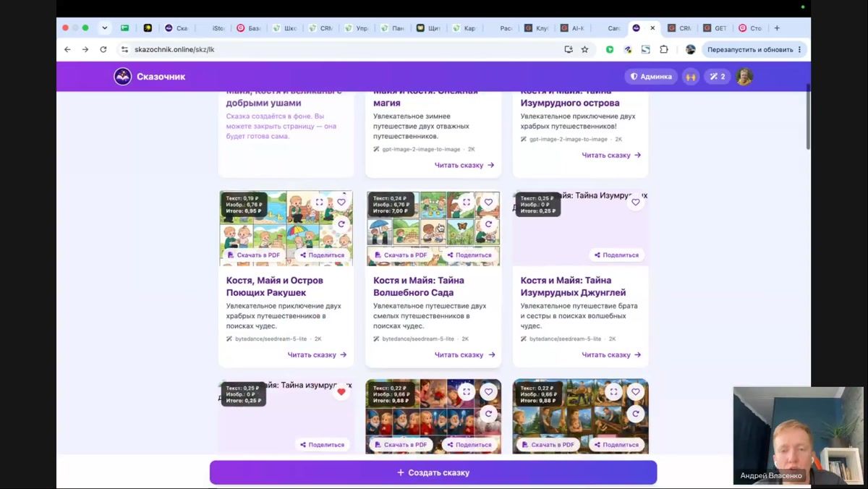Read the Тайна Изумрудного острова story
The image size is (868, 489).
coord(611,155)
